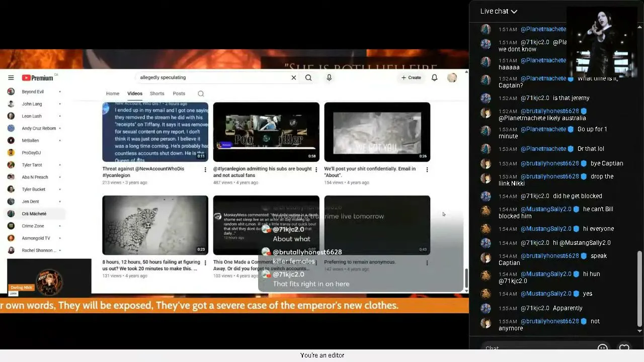Click the Darling Nikki mini player thumbnail
The height and width of the screenshot is (362, 644).
click(49, 277)
